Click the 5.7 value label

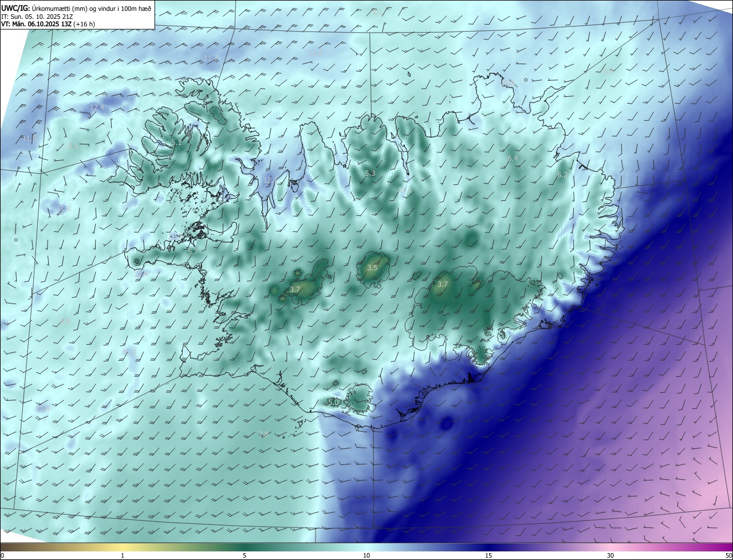click(x=192, y=251)
